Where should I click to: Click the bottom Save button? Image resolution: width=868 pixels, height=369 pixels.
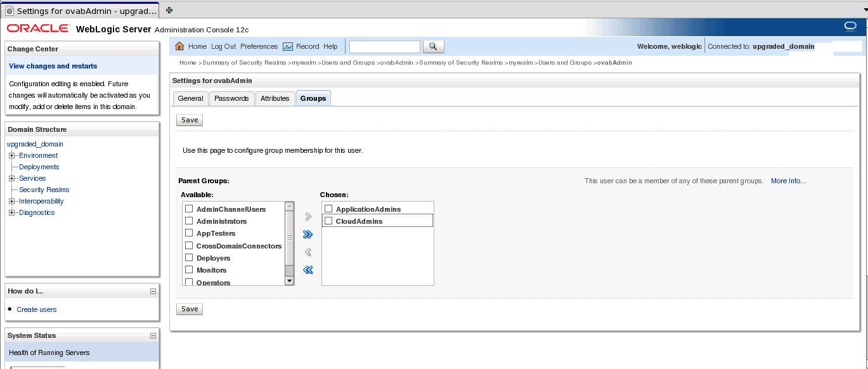point(190,309)
